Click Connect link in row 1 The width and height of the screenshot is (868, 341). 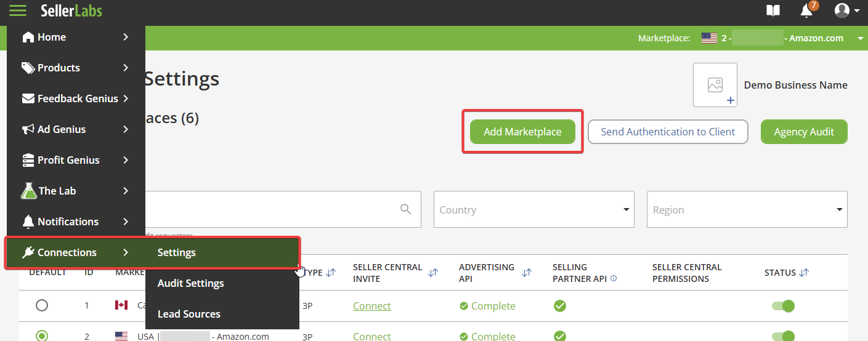pos(372,306)
